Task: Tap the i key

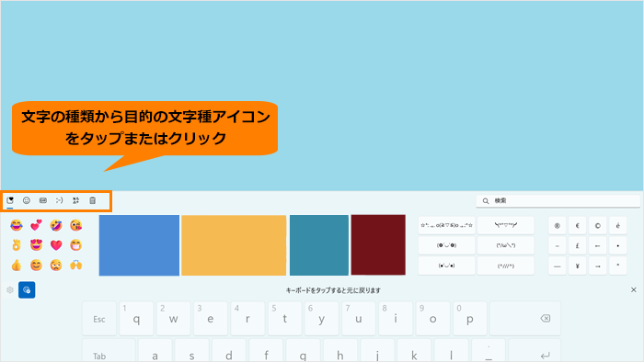Action: coord(396,319)
